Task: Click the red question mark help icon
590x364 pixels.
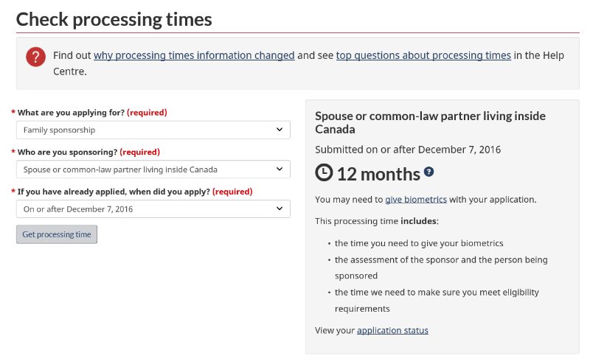Action: pyautogui.click(x=35, y=57)
